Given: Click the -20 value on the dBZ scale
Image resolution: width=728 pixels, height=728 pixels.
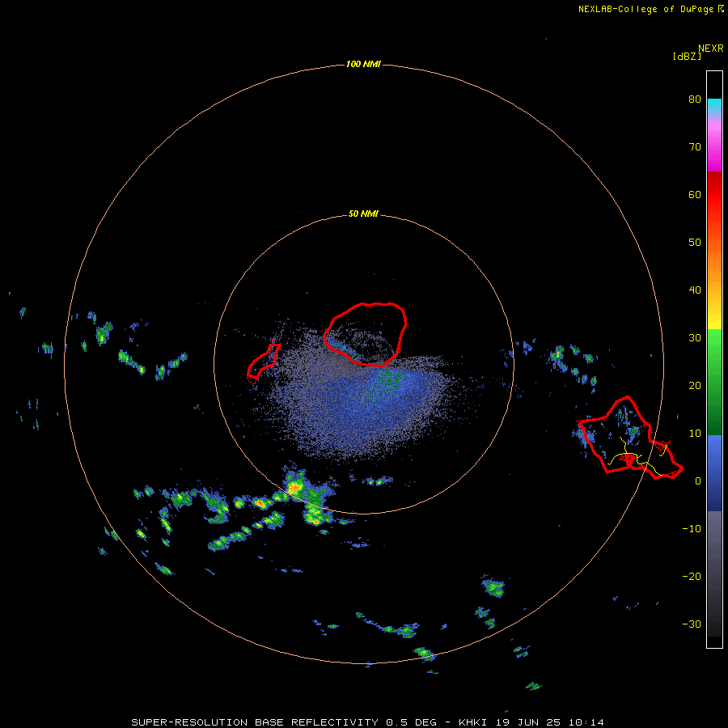Looking at the screenshot, I should pos(692,577).
